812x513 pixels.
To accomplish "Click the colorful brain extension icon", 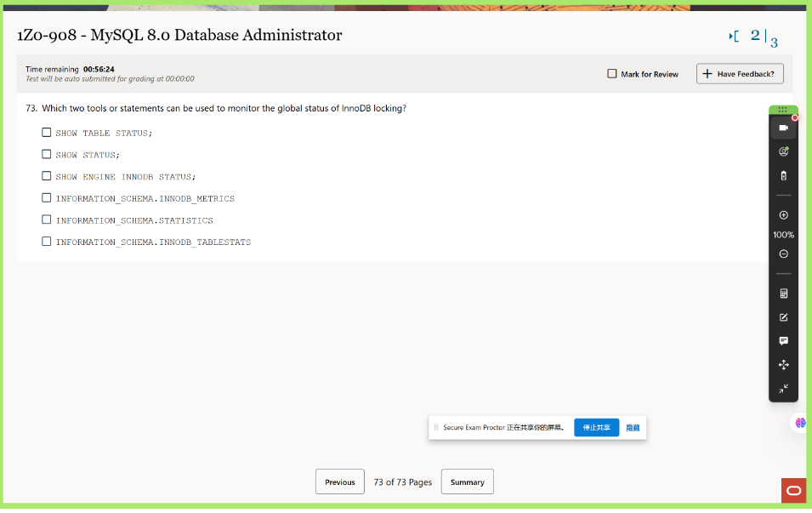I will [x=801, y=423].
